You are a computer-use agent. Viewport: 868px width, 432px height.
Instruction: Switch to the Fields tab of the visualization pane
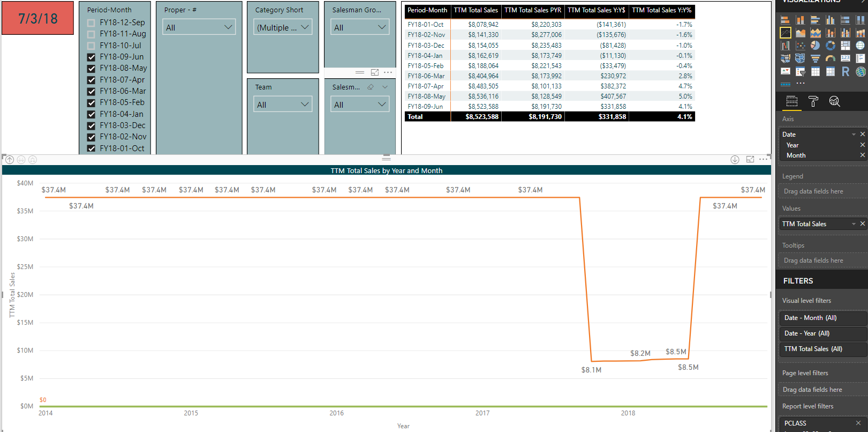pyautogui.click(x=792, y=101)
